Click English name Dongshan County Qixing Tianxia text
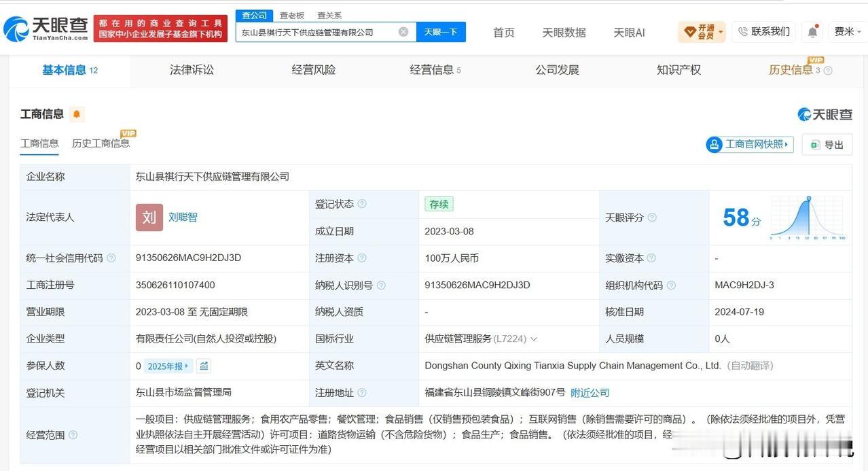The width and height of the screenshot is (868, 471). click(573, 366)
